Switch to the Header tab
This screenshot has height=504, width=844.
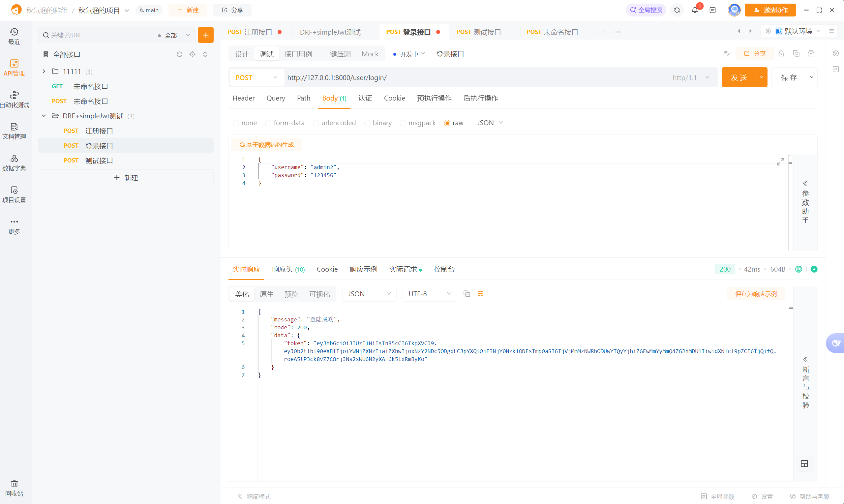(x=244, y=98)
